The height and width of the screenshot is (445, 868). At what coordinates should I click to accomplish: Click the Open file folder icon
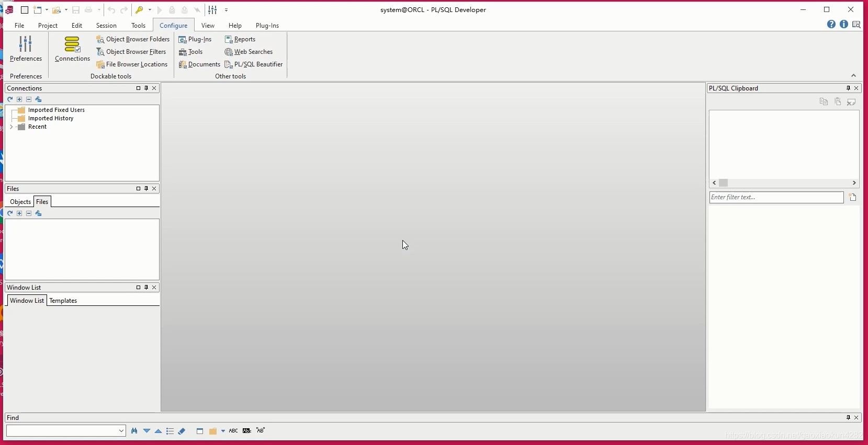coord(57,10)
